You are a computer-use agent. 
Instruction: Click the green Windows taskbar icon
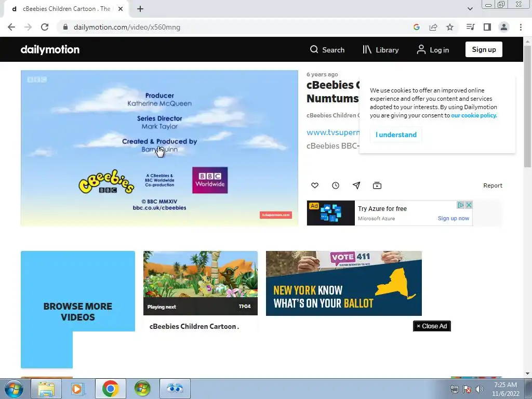click(x=142, y=389)
